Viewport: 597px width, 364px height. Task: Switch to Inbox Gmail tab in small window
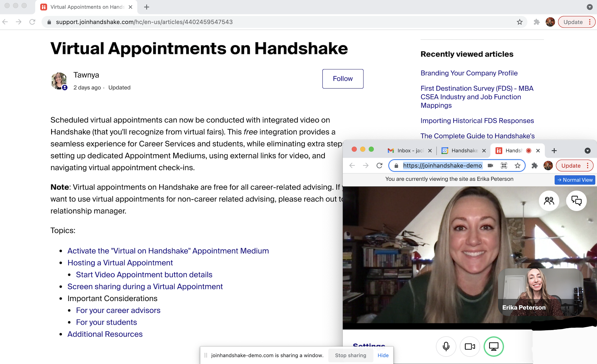pyautogui.click(x=406, y=150)
